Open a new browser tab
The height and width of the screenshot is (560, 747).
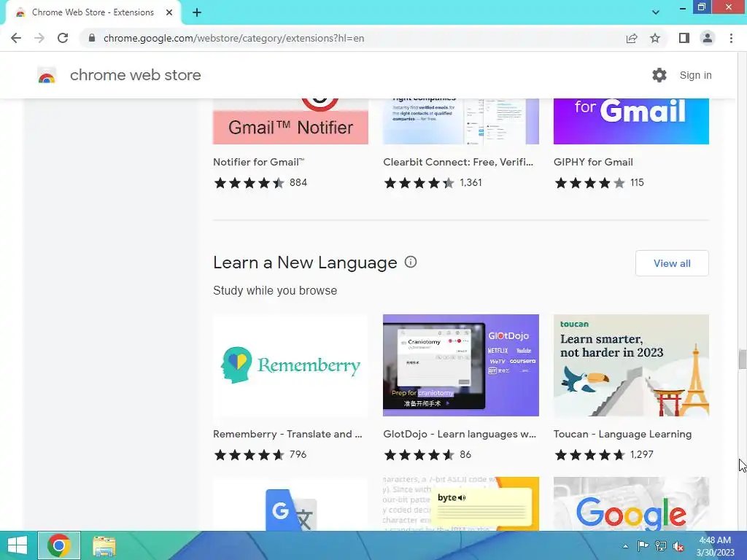197,12
